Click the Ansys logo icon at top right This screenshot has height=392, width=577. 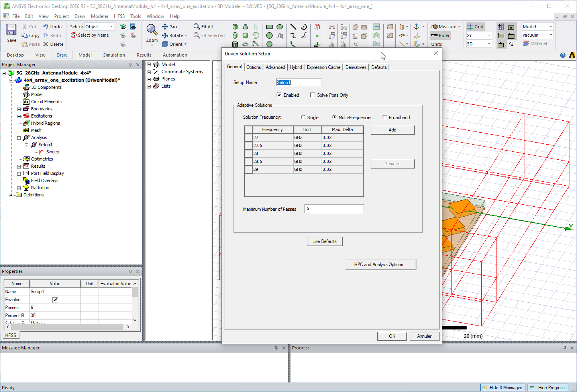coord(572,55)
